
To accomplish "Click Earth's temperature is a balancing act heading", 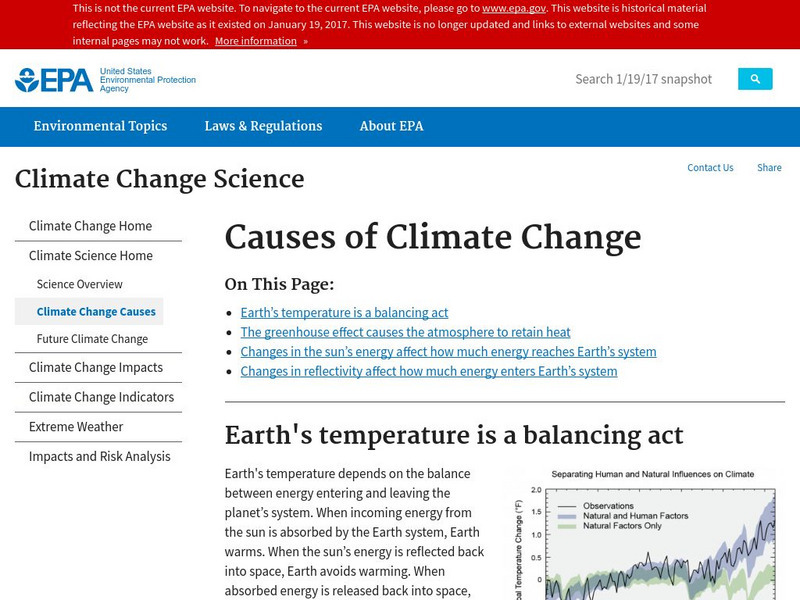I will 454,435.
